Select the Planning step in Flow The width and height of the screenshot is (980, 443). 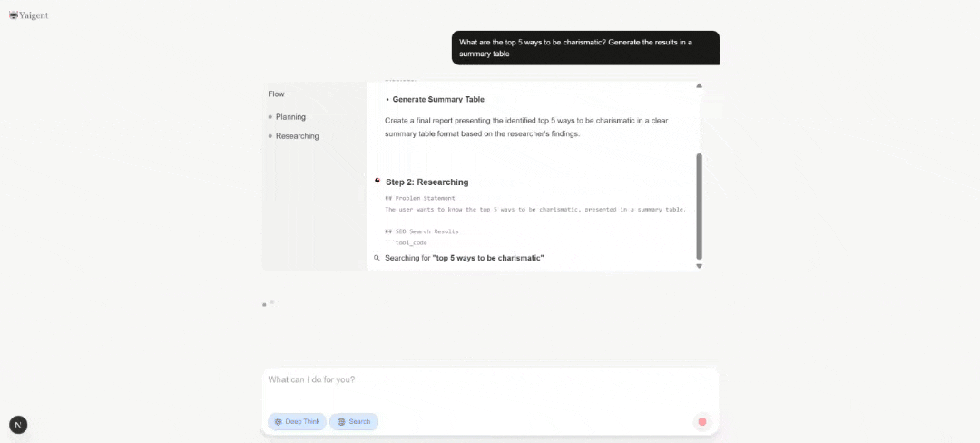290,117
